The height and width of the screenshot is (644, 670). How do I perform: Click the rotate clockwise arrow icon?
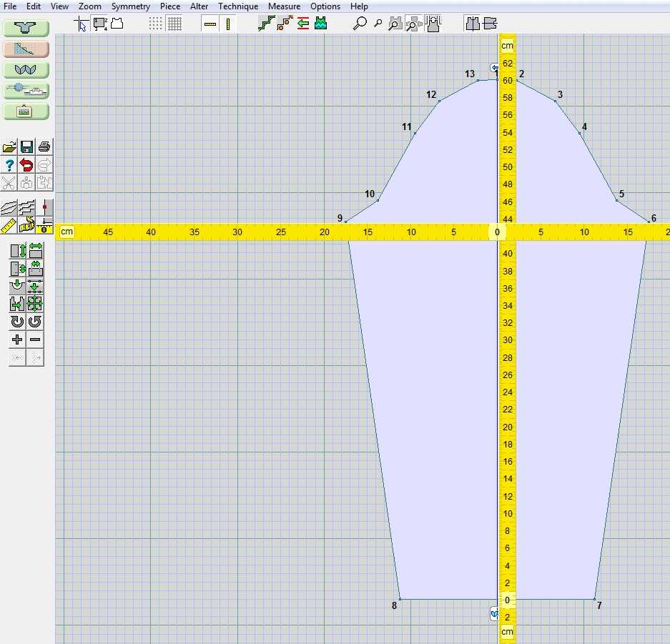coord(17,322)
